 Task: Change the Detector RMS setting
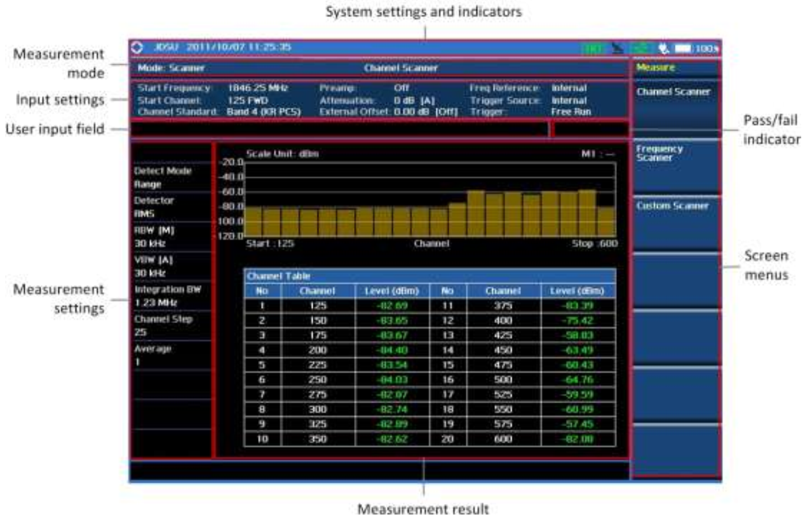[170, 206]
